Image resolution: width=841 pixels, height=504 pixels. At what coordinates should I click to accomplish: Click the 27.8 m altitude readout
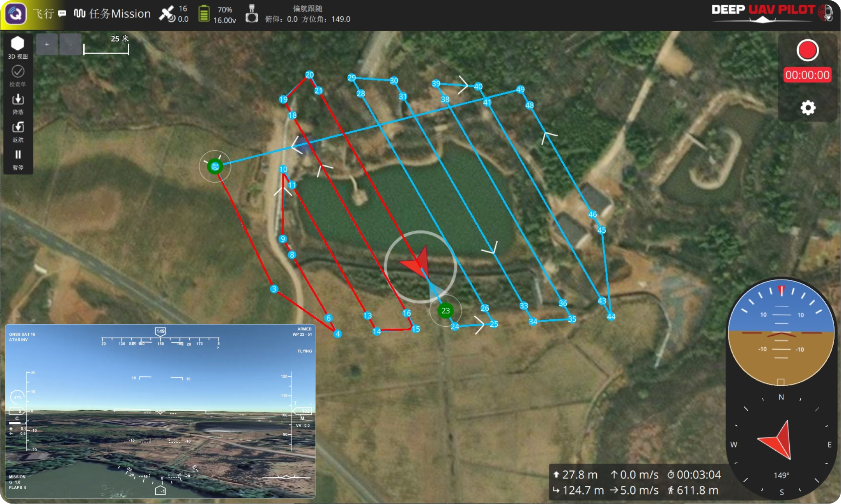575,474
